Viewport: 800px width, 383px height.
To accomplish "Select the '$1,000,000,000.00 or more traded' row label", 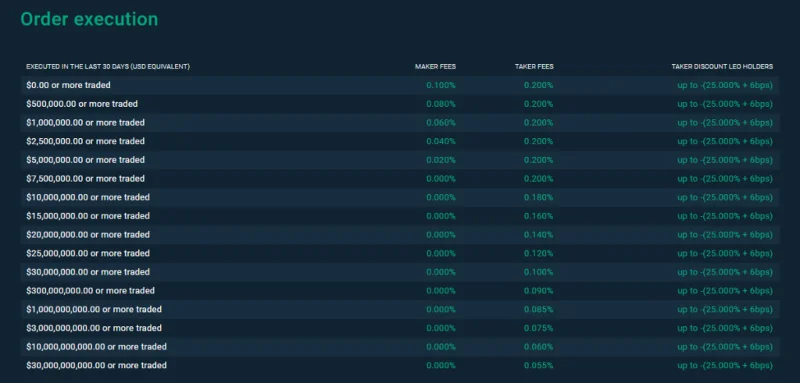I will [x=94, y=310].
